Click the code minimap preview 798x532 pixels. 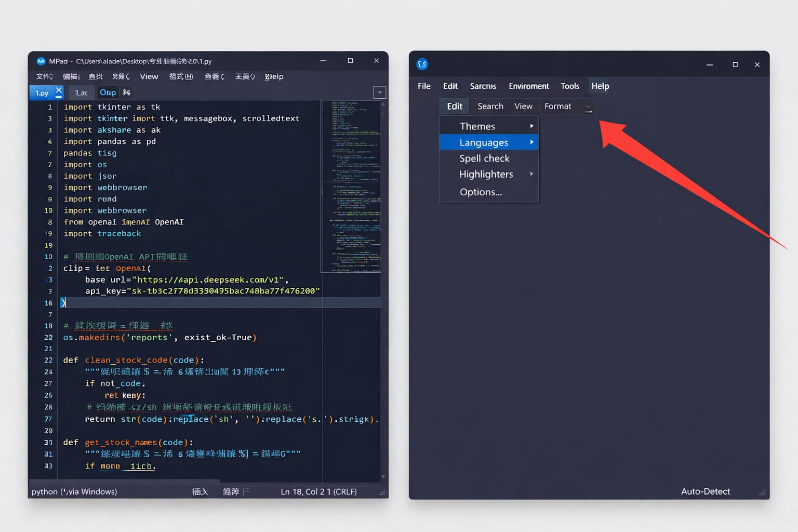352,186
